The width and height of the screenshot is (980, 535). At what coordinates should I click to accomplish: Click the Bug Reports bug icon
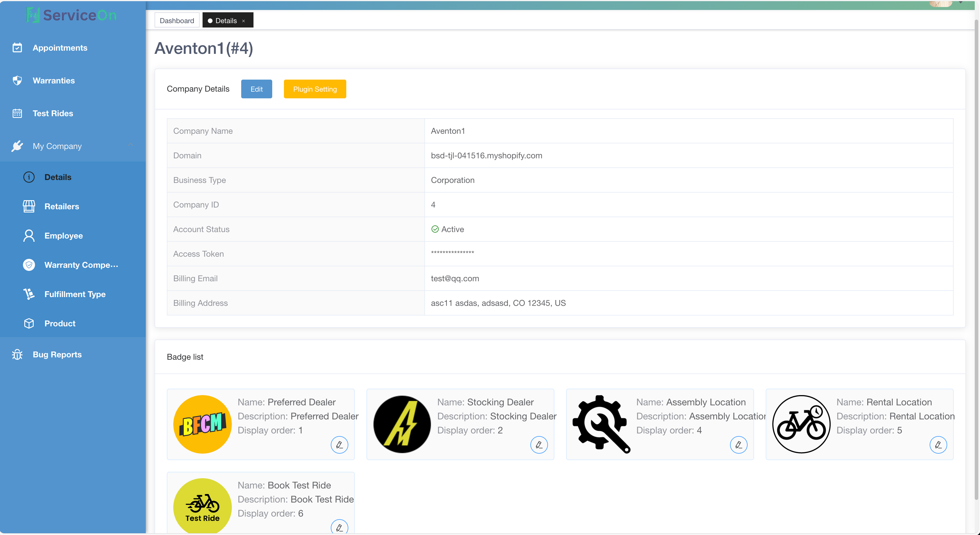17,354
